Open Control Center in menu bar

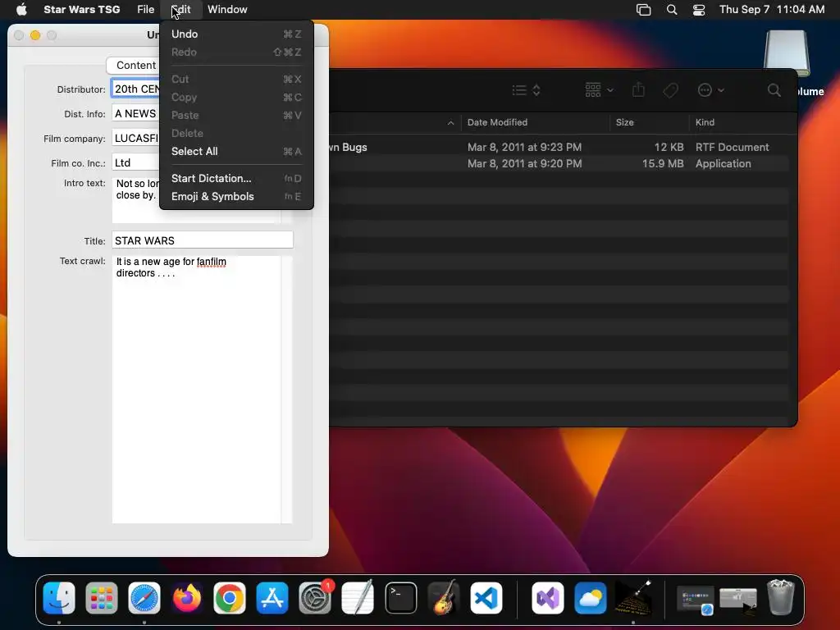pyautogui.click(x=699, y=10)
